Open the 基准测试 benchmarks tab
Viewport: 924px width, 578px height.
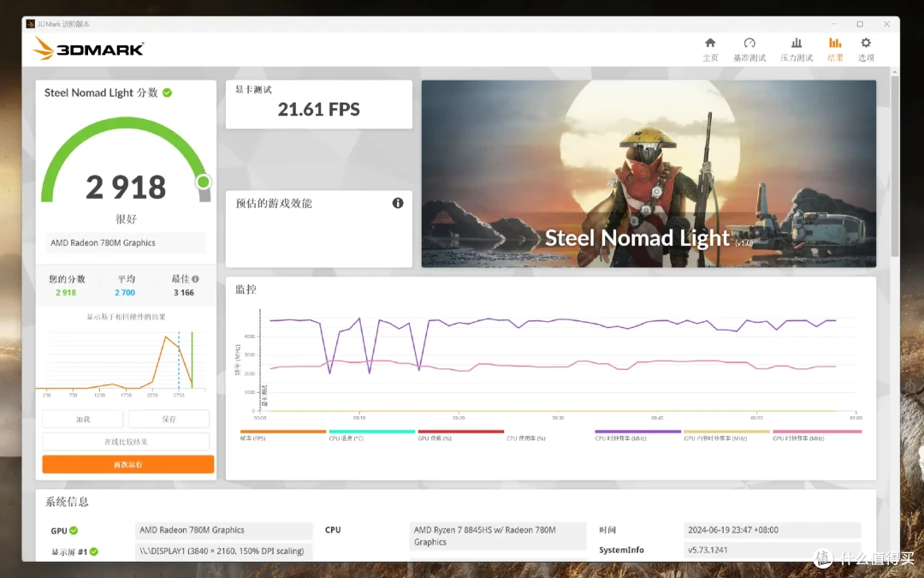(x=749, y=50)
